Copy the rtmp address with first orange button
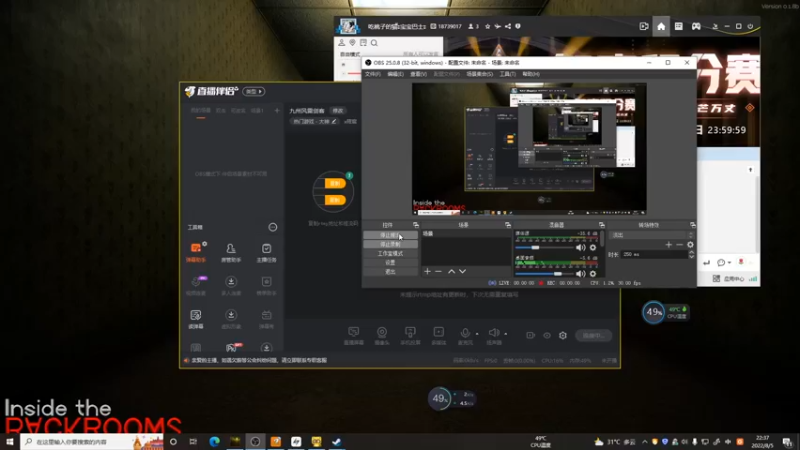Image resolution: width=800 pixels, height=450 pixels. [335, 183]
